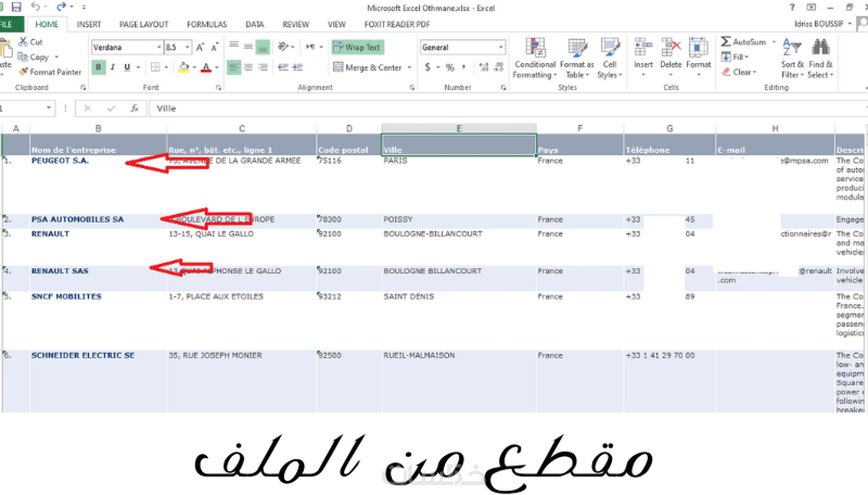Screen dimensions: 868x495
Task: Toggle Italic formatting
Action: point(113,67)
